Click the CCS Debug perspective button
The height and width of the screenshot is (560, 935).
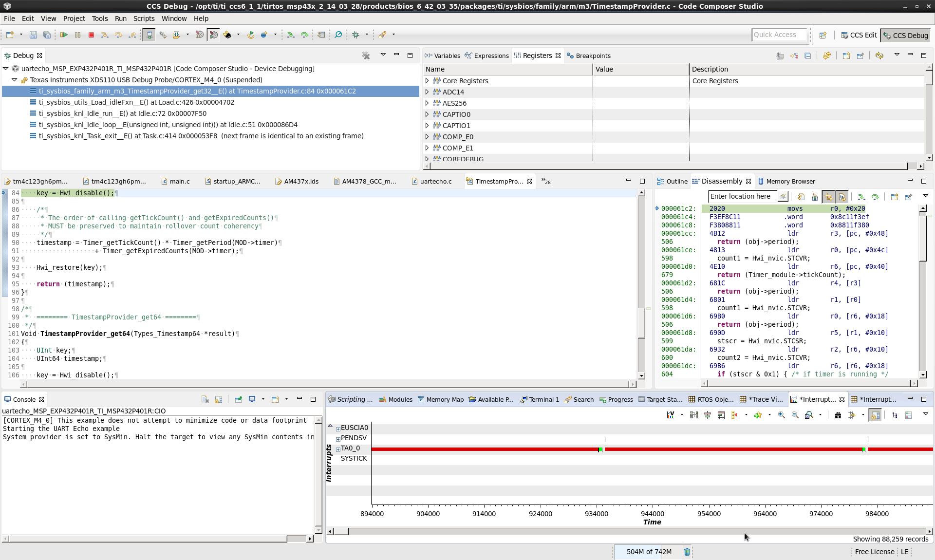point(906,35)
